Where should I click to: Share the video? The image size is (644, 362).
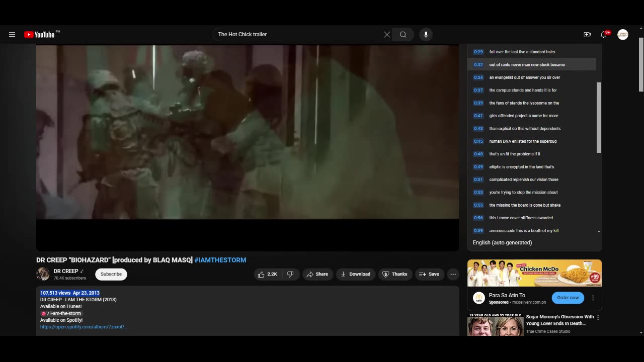(x=317, y=274)
